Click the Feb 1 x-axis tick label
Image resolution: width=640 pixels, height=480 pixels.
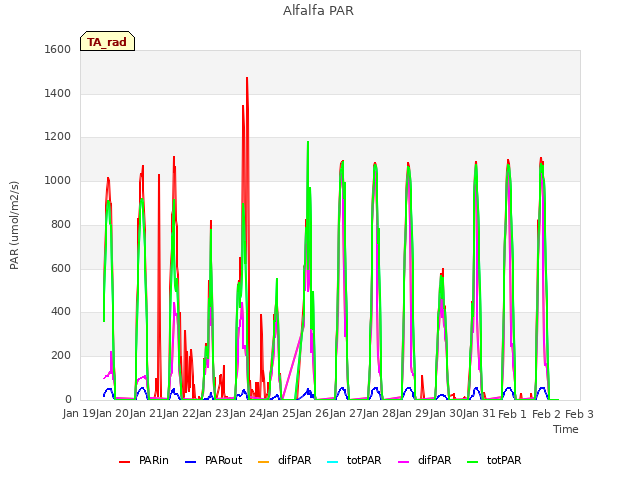coord(512,414)
